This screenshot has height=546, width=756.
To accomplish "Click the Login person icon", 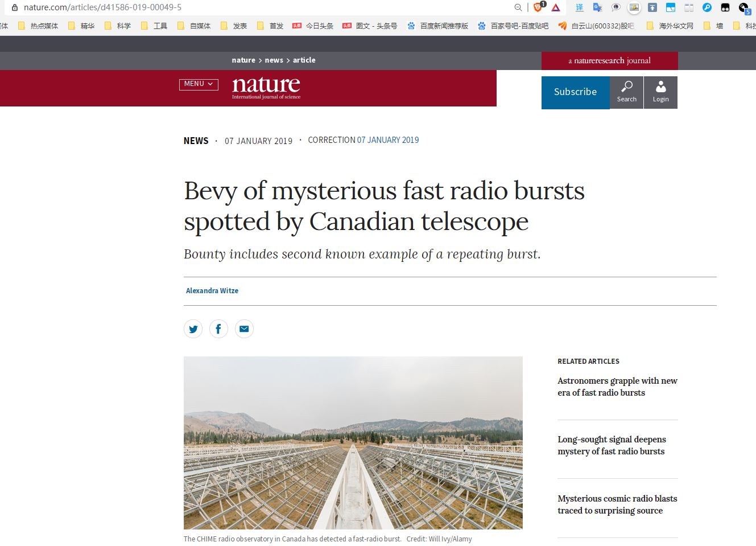I will coord(660,92).
